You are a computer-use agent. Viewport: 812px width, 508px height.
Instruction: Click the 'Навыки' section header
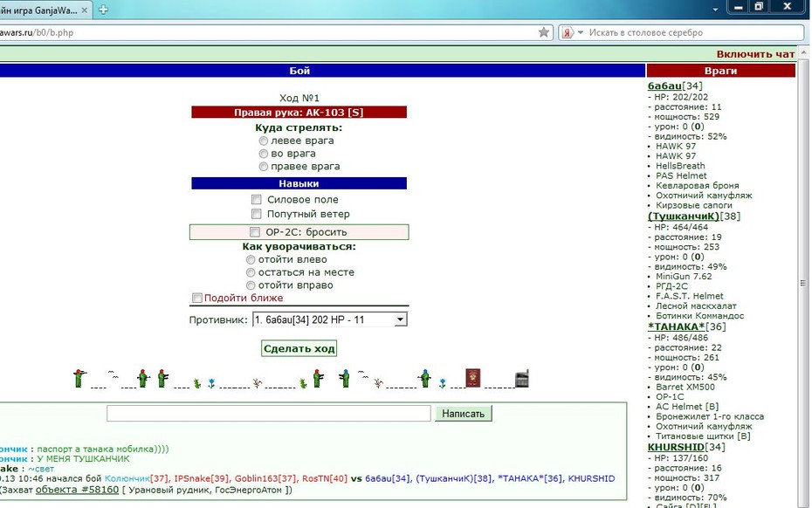[x=299, y=183]
